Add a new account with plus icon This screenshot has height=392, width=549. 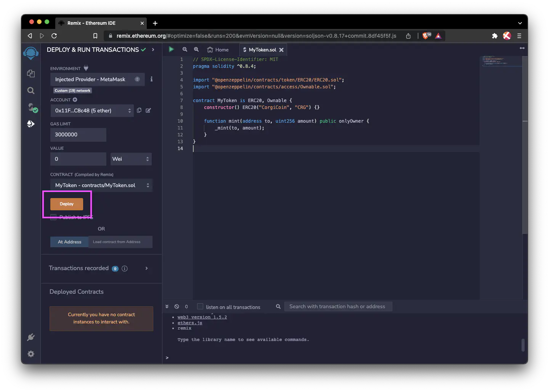[x=75, y=100]
